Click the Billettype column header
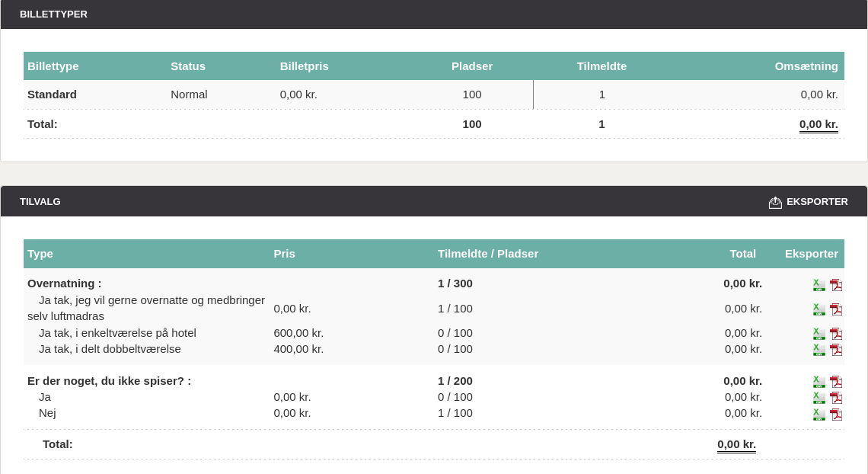Screen dimensions: 868x474 click(53, 66)
